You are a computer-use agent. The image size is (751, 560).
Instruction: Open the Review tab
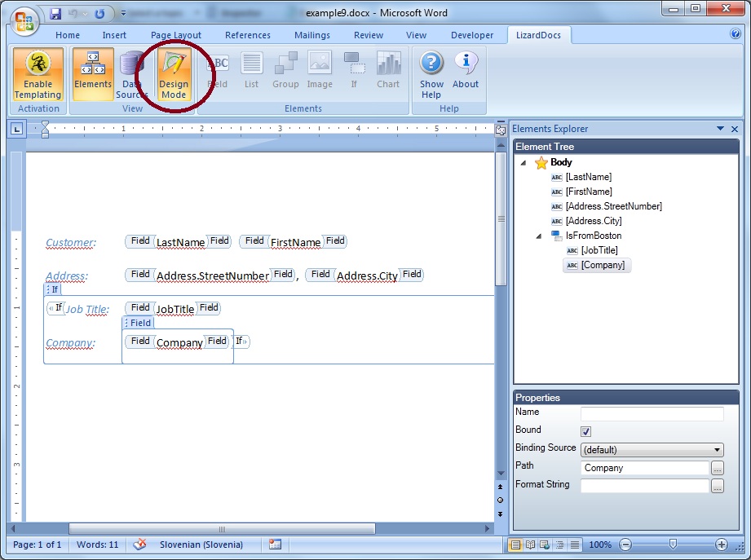(x=369, y=35)
